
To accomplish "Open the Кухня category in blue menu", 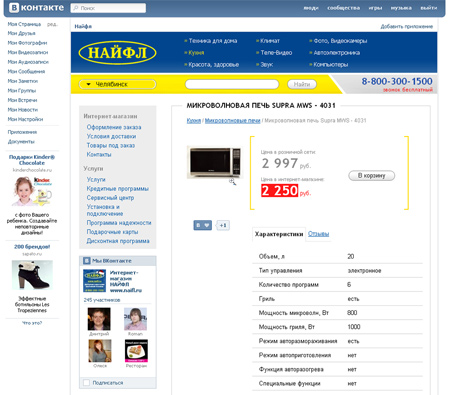I will tap(196, 53).
